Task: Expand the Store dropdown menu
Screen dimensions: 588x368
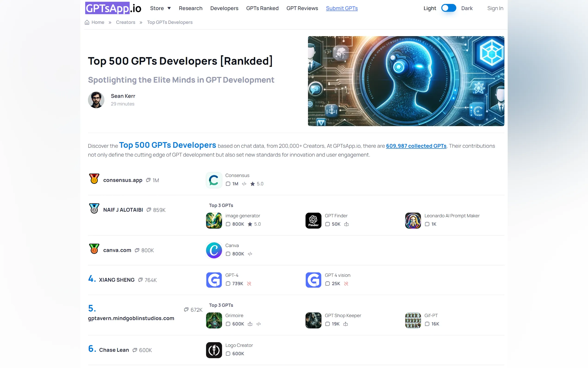Action: [160, 8]
